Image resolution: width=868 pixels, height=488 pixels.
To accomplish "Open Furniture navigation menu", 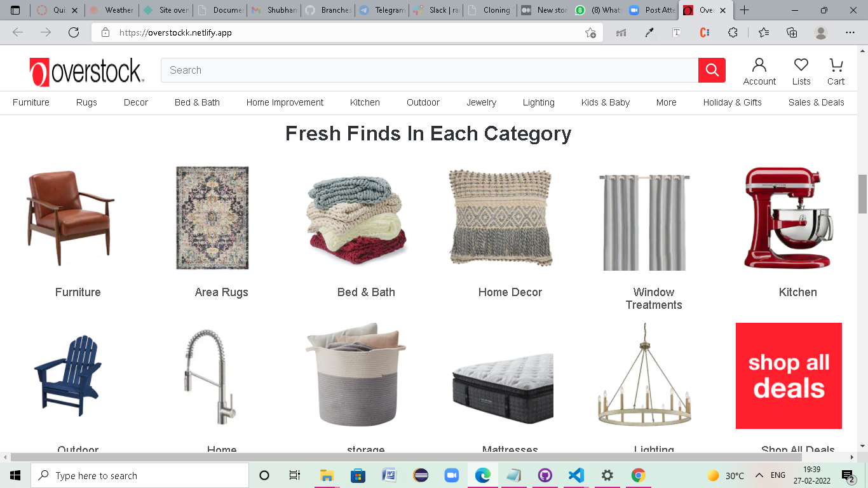I will coord(31,102).
